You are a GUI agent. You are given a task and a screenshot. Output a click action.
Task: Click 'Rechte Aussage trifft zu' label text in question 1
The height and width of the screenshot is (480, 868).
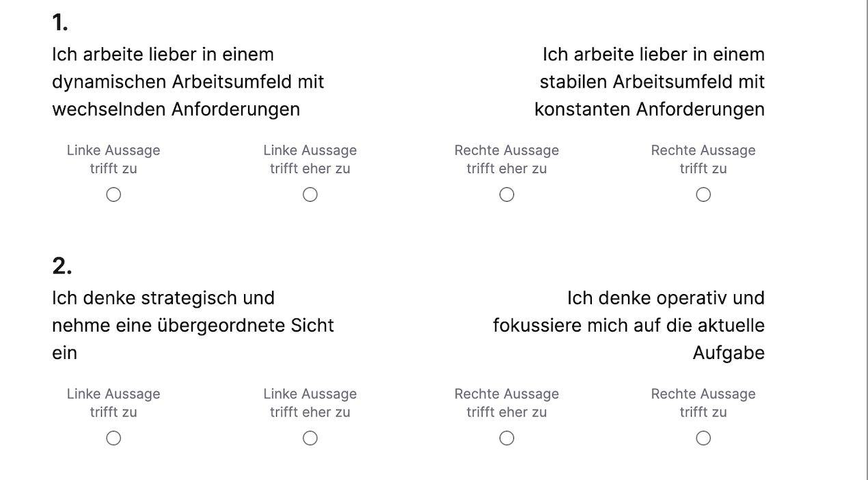pos(703,159)
